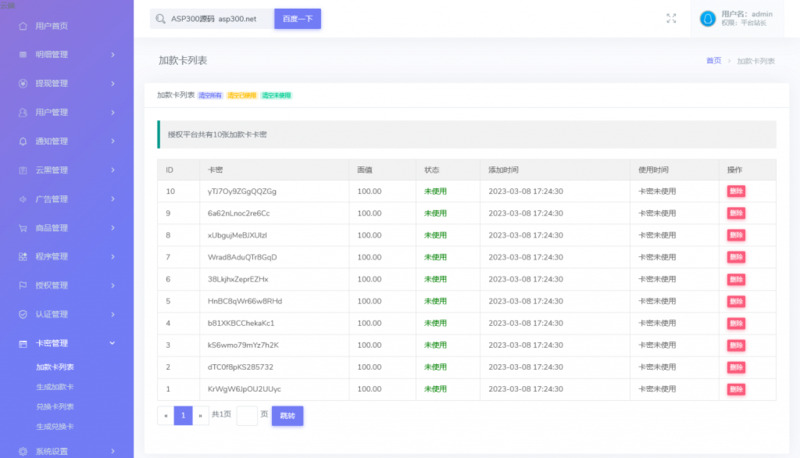Click the 首页 breadcrumb link

point(713,61)
